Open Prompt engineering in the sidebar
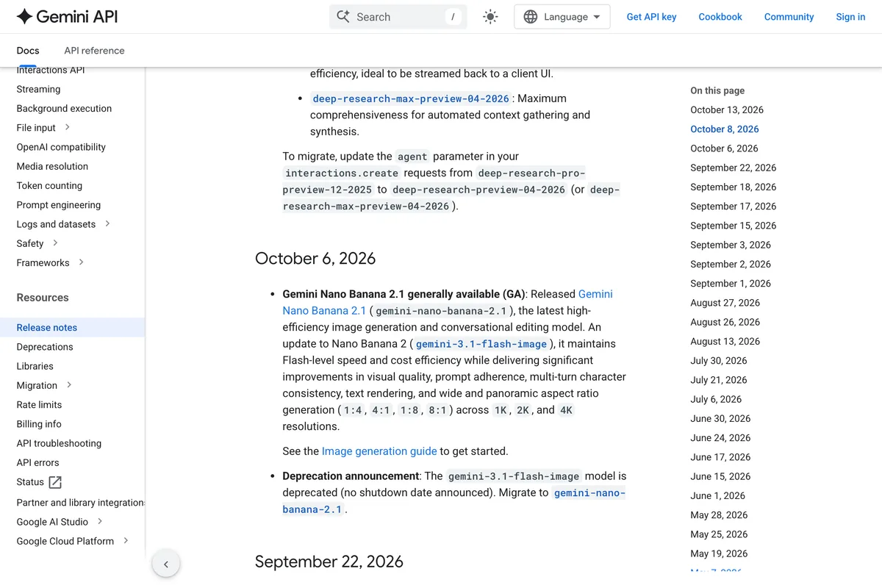Viewport: 882px width, 588px height. (59, 205)
